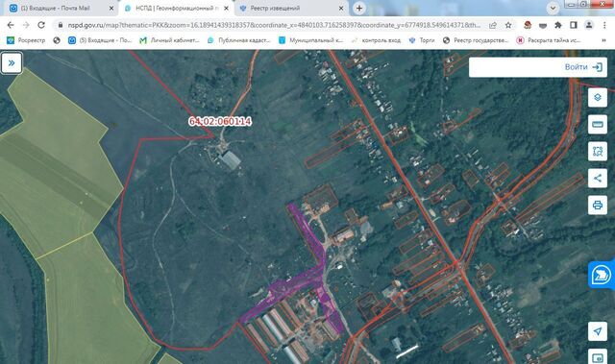Select the ruler measurement tool
Image resolution: width=615 pixels, height=364 pixels.
pos(598,124)
